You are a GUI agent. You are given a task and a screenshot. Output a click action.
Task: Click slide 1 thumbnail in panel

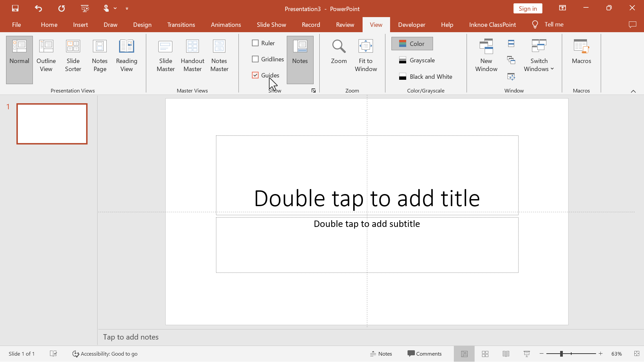tap(51, 123)
